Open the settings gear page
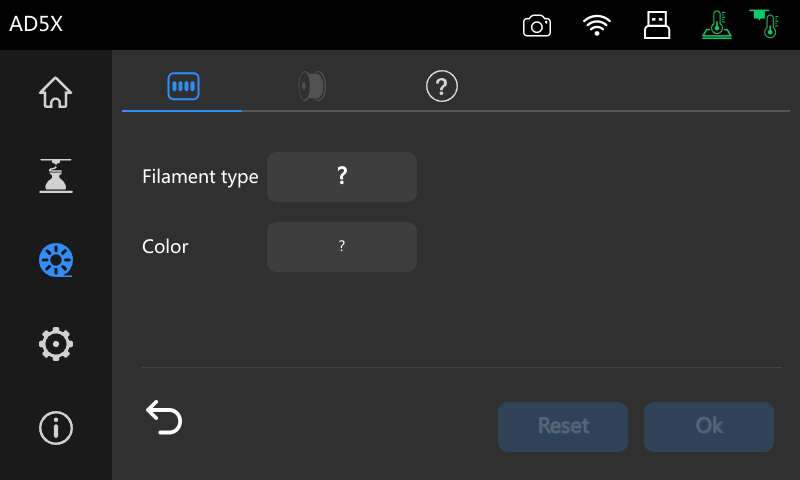The image size is (800, 480). coord(56,344)
